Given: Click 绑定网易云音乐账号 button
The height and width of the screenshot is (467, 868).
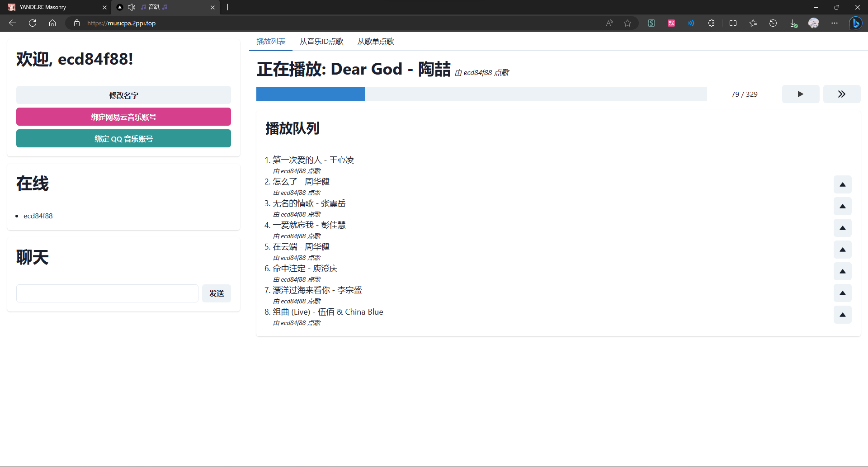Looking at the screenshot, I should click(123, 117).
